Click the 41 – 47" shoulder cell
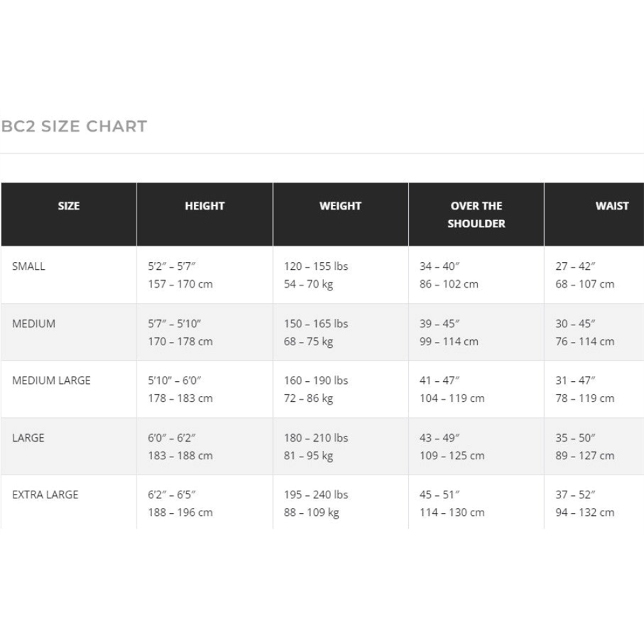Viewport: 644px width, 644px height. (x=439, y=381)
